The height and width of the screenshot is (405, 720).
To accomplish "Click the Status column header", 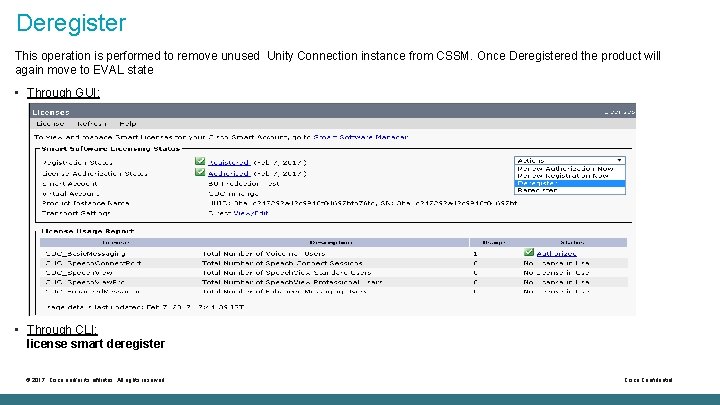I will pyautogui.click(x=572, y=242).
